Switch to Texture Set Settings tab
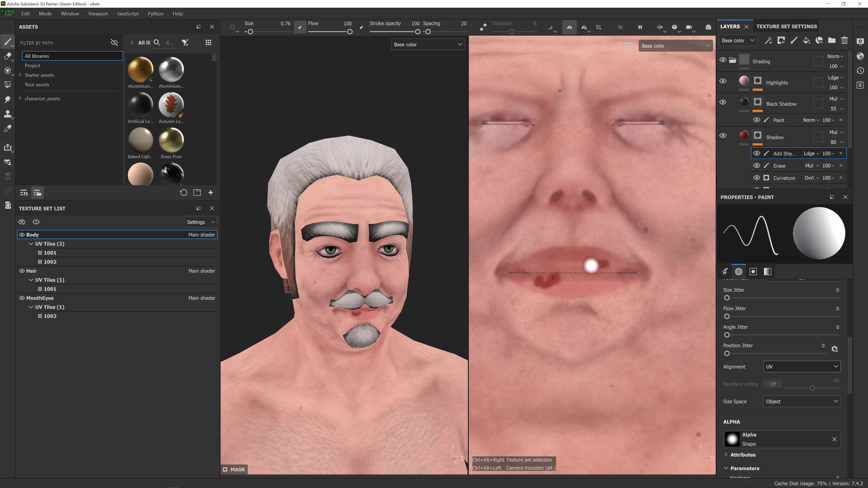This screenshot has height=488, width=868. 786,26
